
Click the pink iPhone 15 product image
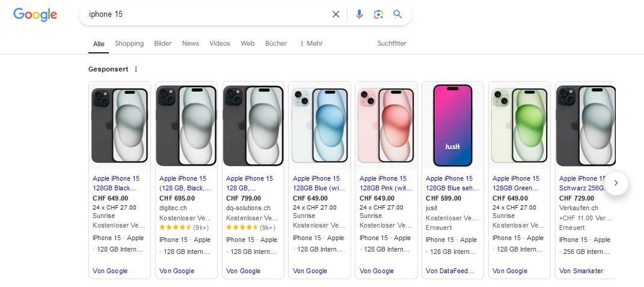tap(386, 125)
